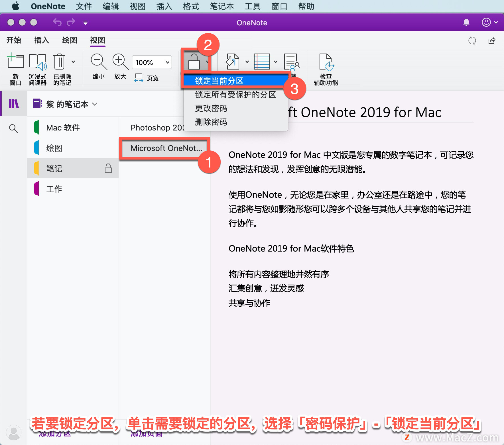Viewport: 504px width, 445px height.
Task: Open the feedback smiley menu
Action: (x=489, y=22)
